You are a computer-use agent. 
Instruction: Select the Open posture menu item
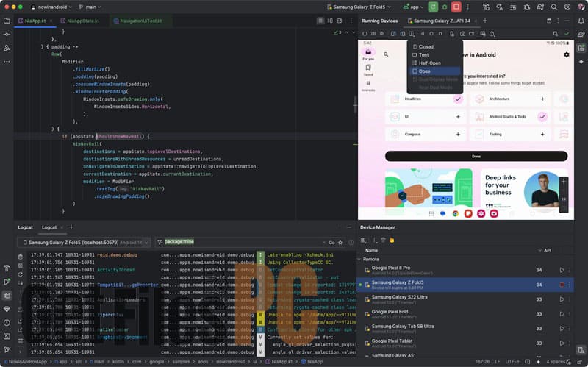tap(435, 71)
